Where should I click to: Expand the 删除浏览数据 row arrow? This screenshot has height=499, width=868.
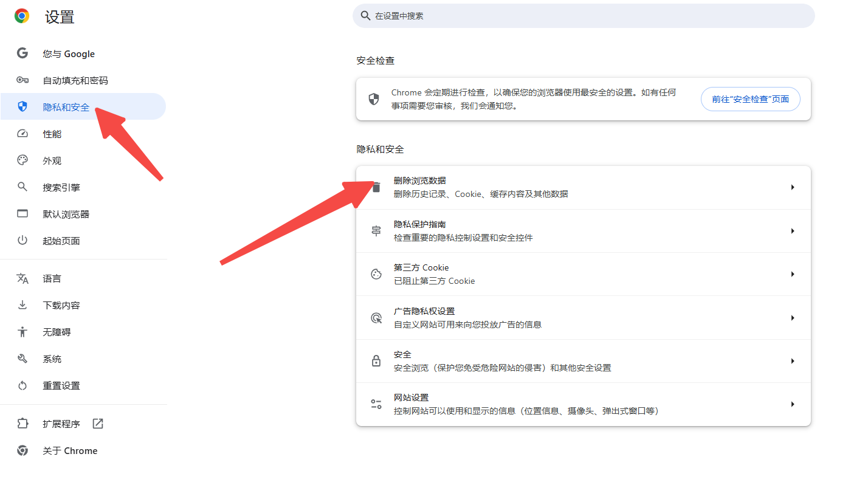pyautogui.click(x=793, y=187)
